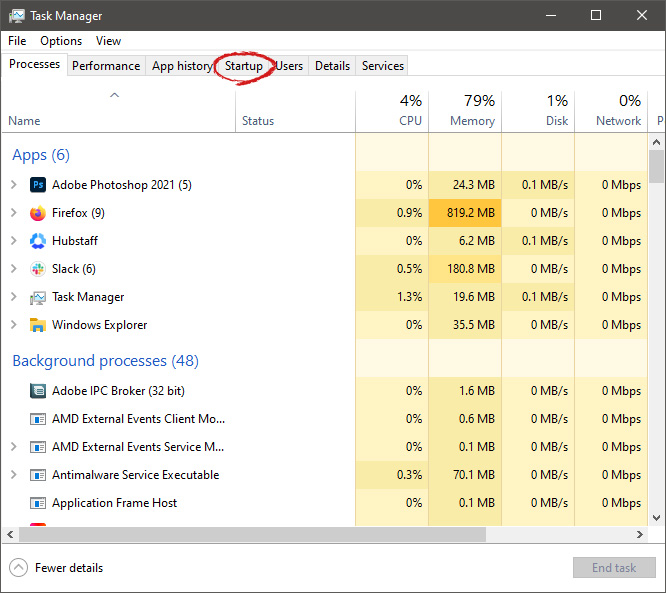The height and width of the screenshot is (593, 666).
Task: Click the Fewer details link
Action: point(69,568)
